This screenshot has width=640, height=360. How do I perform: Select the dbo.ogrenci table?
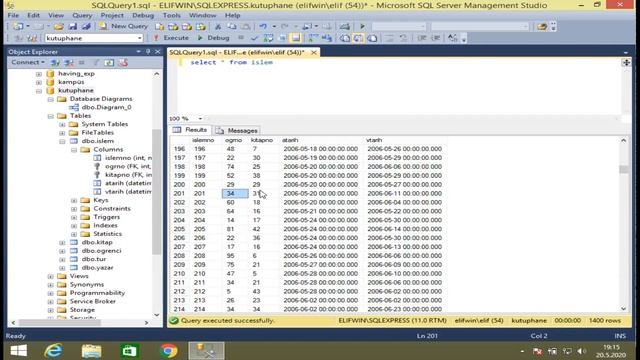tap(101, 251)
